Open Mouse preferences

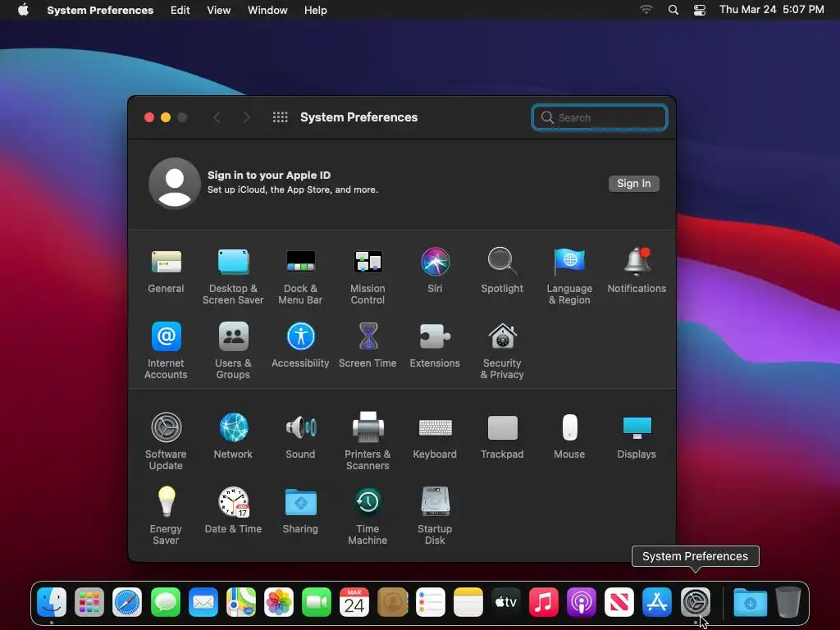569,436
